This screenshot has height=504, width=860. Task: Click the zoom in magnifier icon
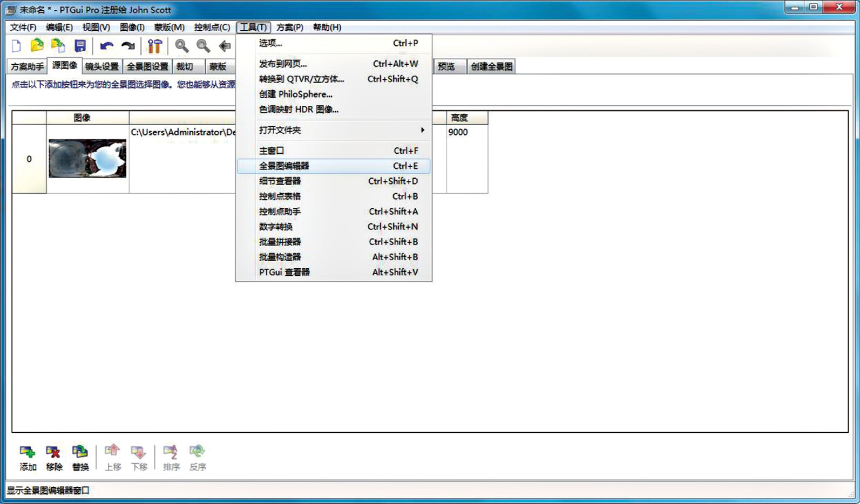click(182, 46)
